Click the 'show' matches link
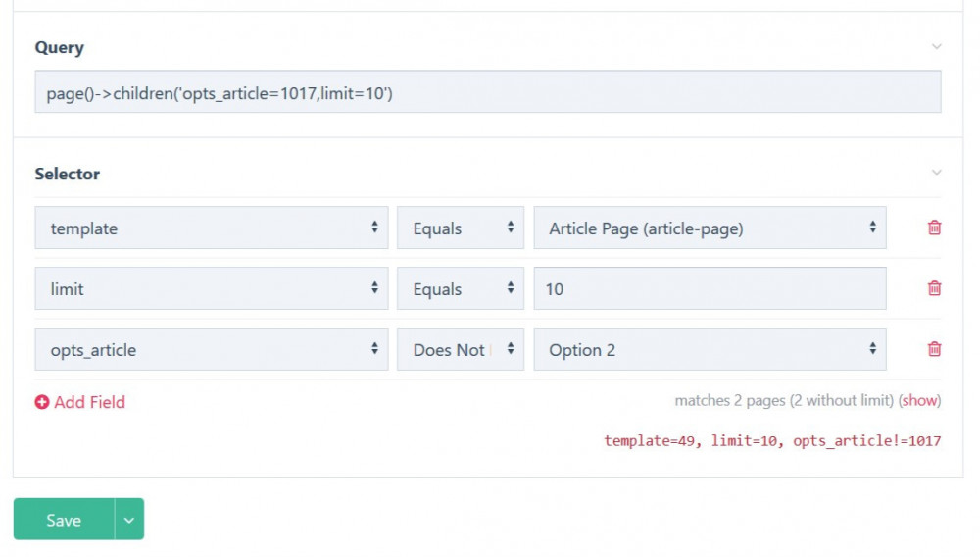This screenshot has height=557, width=980. [919, 400]
